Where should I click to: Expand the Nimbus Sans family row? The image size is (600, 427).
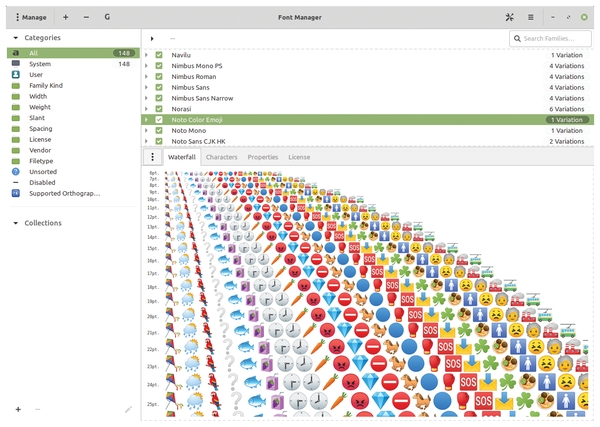(x=146, y=87)
